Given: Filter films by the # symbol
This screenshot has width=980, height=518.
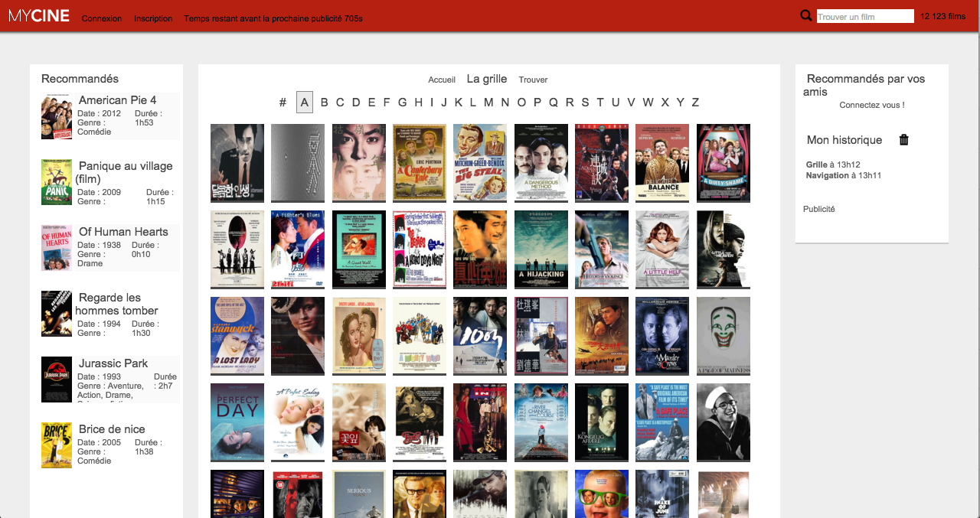Looking at the screenshot, I should (x=283, y=103).
